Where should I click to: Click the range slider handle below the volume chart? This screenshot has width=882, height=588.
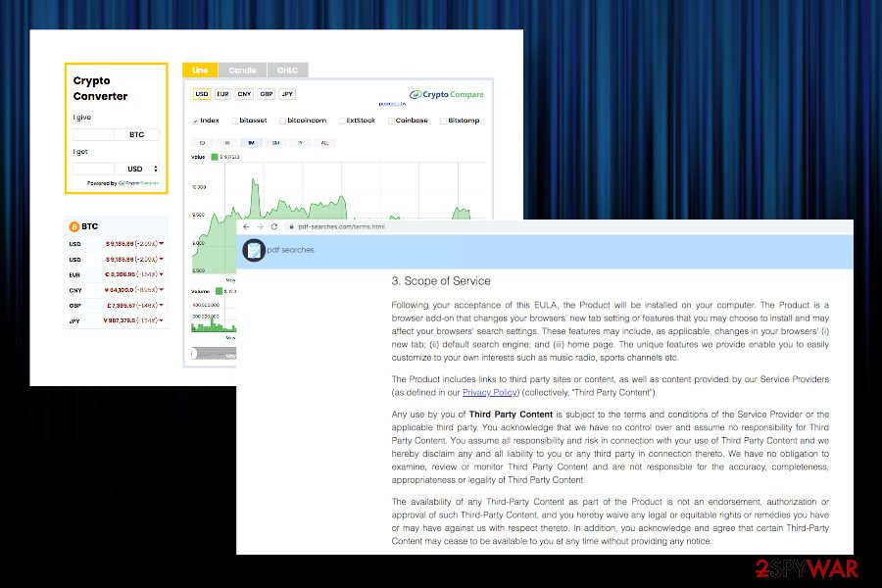(193, 354)
